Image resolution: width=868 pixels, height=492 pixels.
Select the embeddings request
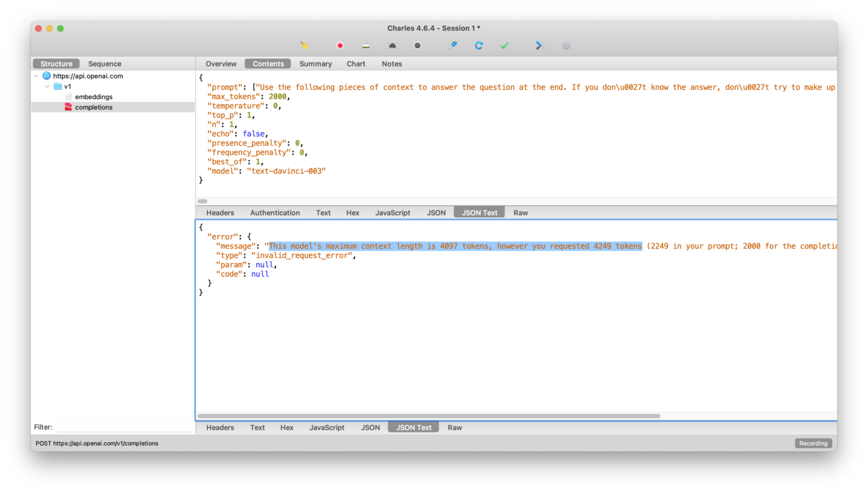click(93, 96)
